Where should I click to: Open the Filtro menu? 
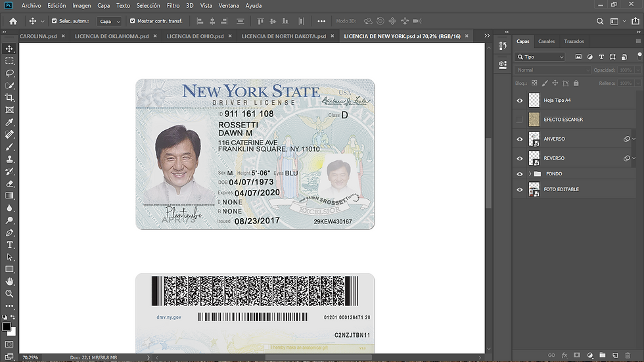click(x=173, y=5)
